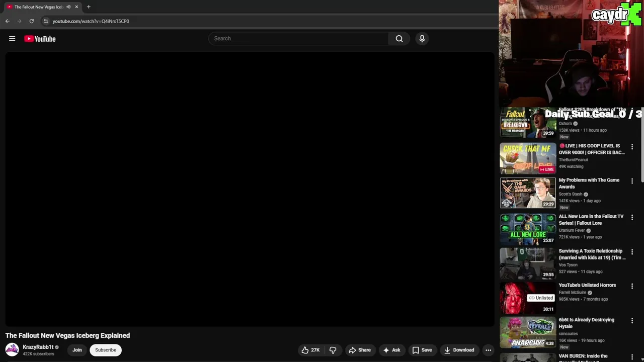Subscribe to KrazyRabb1t
The width and height of the screenshot is (644, 362).
click(106, 350)
